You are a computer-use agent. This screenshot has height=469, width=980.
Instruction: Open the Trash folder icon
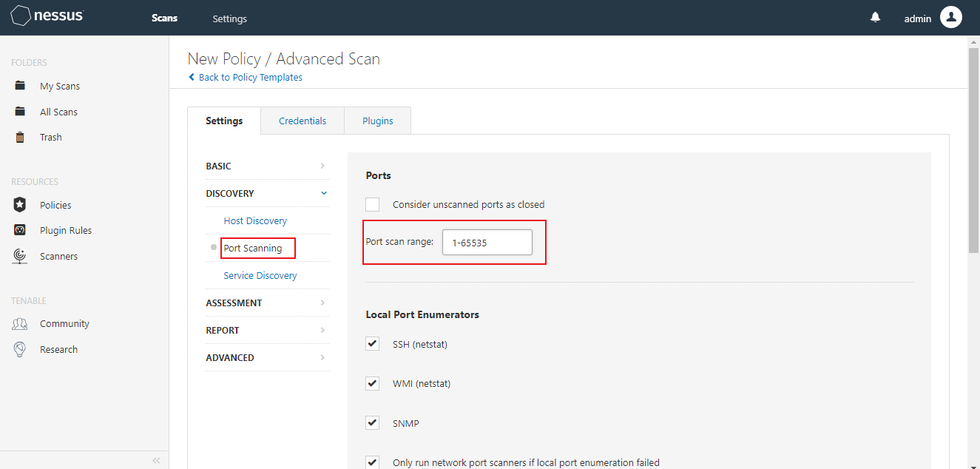tap(21, 138)
